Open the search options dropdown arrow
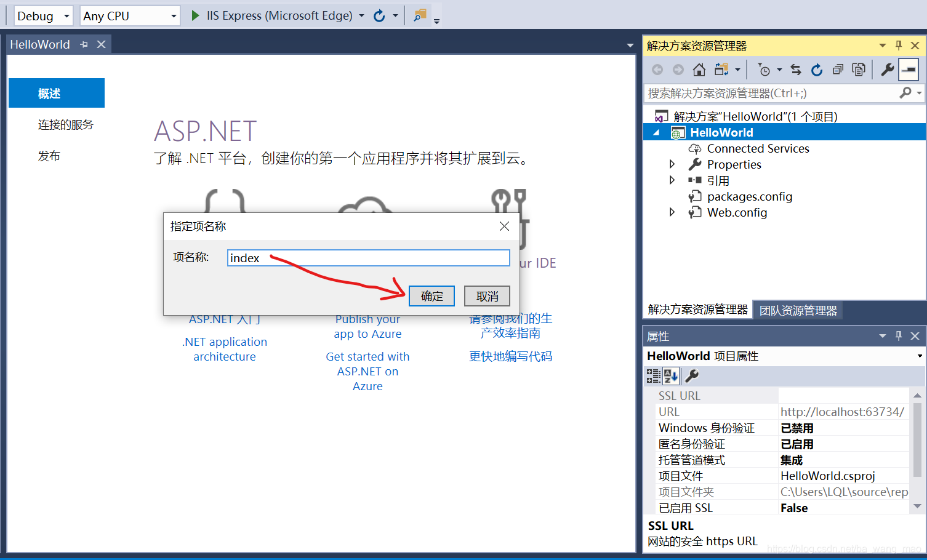 [x=919, y=93]
